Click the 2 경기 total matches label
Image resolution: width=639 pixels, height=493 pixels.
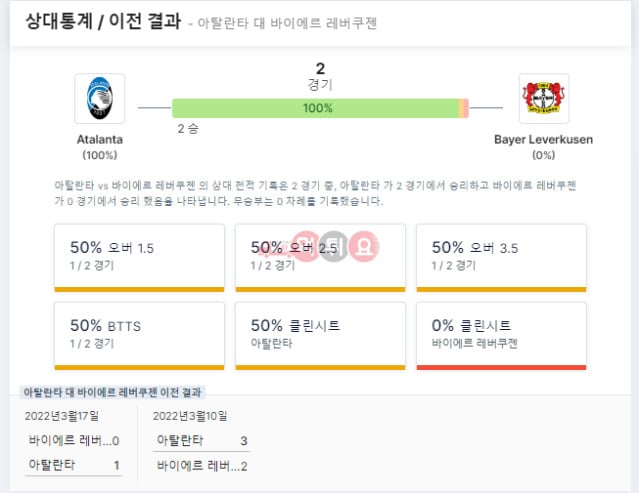[320, 76]
